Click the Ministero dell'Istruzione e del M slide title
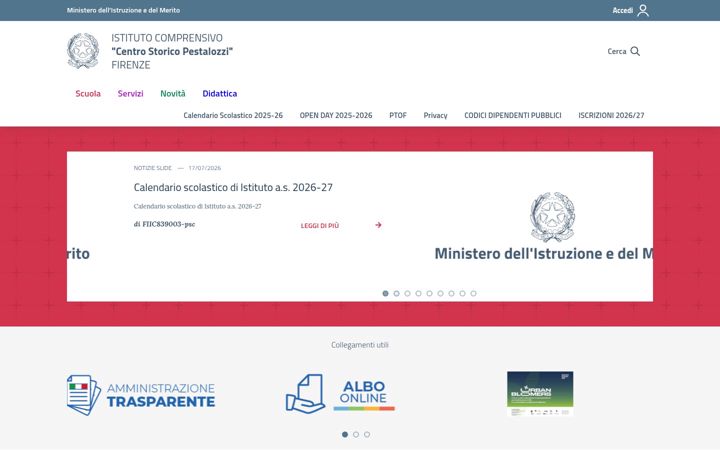 (544, 253)
